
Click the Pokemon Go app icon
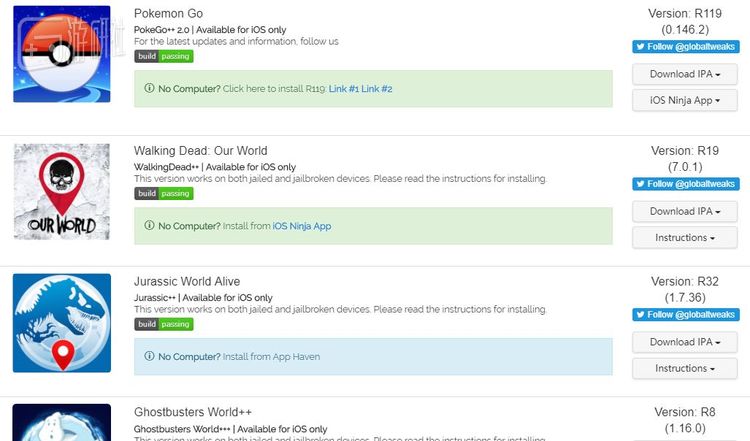tap(62, 54)
